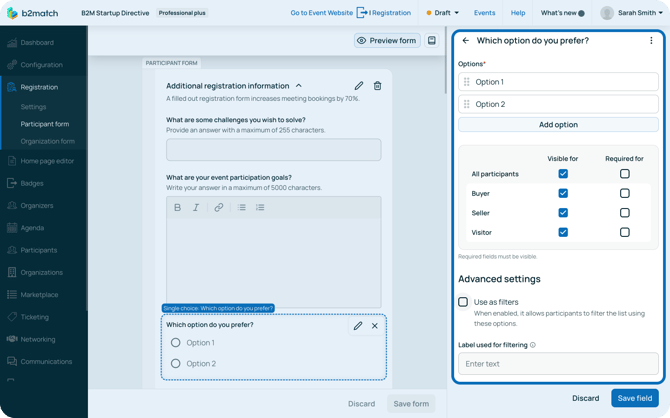670x418 pixels.
Task: Collapse the Additional registration information section
Action: point(299,86)
